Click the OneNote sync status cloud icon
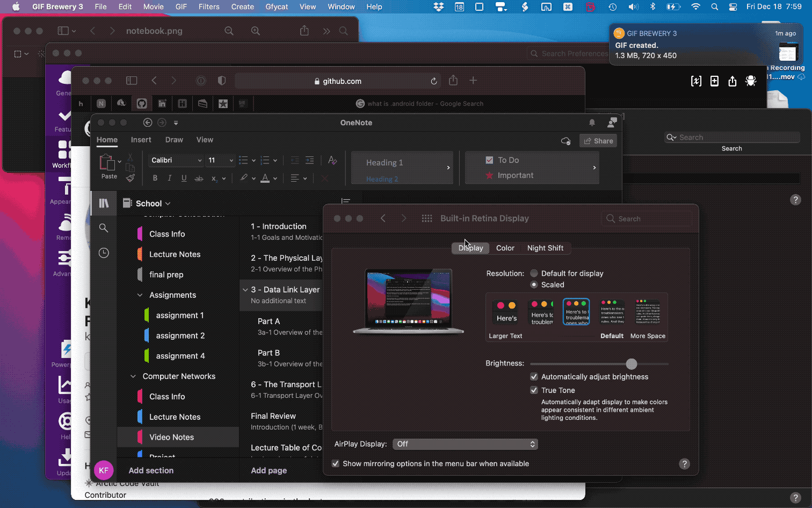This screenshot has height=508, width=812. [565, 141]
